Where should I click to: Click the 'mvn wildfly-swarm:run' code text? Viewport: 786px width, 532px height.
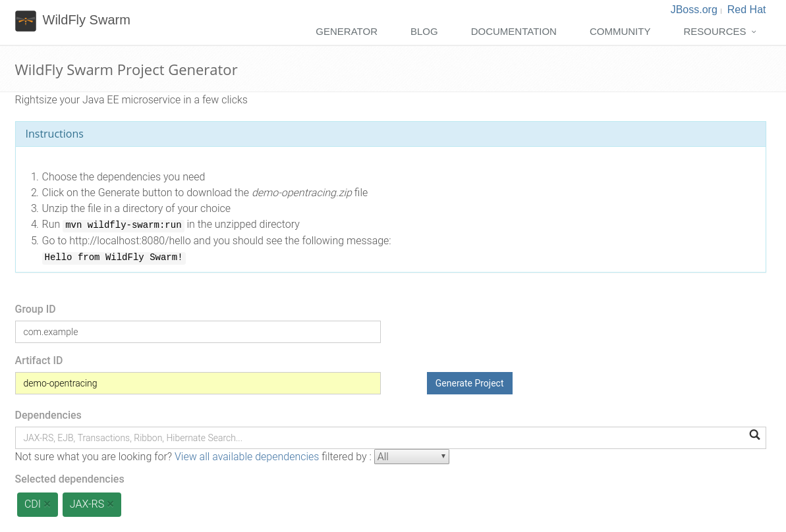click(123, 225)
